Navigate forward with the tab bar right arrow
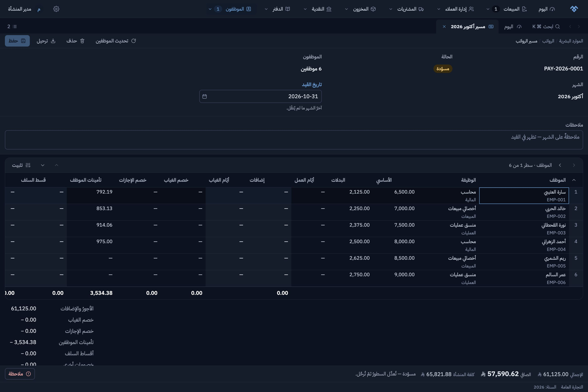 click(579, 27)
